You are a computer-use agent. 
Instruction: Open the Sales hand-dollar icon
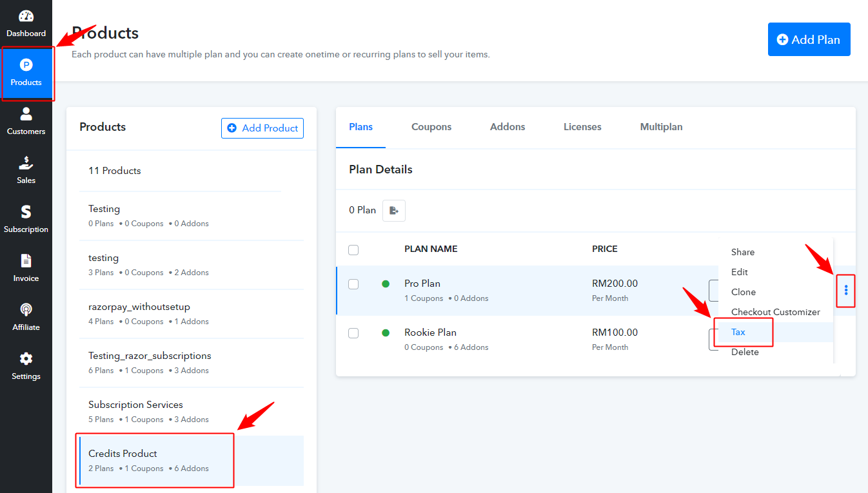click(x=26, y=163)
